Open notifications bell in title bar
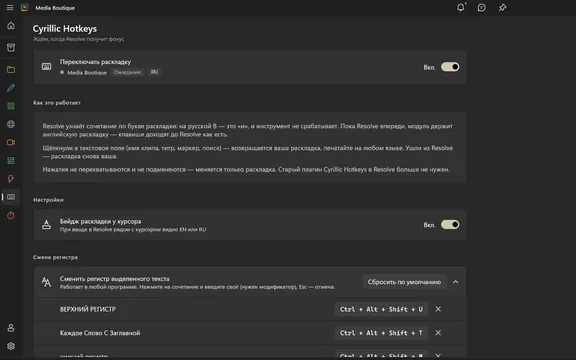 pyautogui.click(x=461, y=7)
